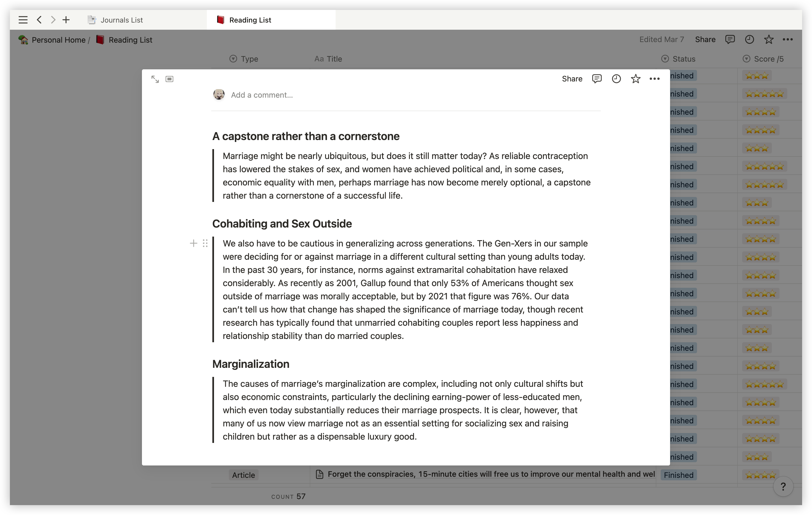Click the page-level Share button in top bar
This screenshot has height=515, width=812.
[x=705, y=39]
